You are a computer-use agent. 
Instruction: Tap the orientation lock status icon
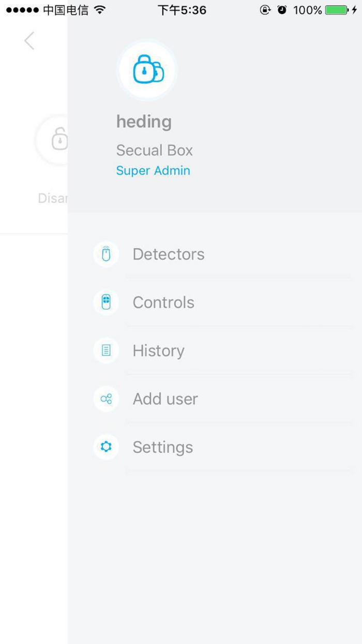coord(265,9)
